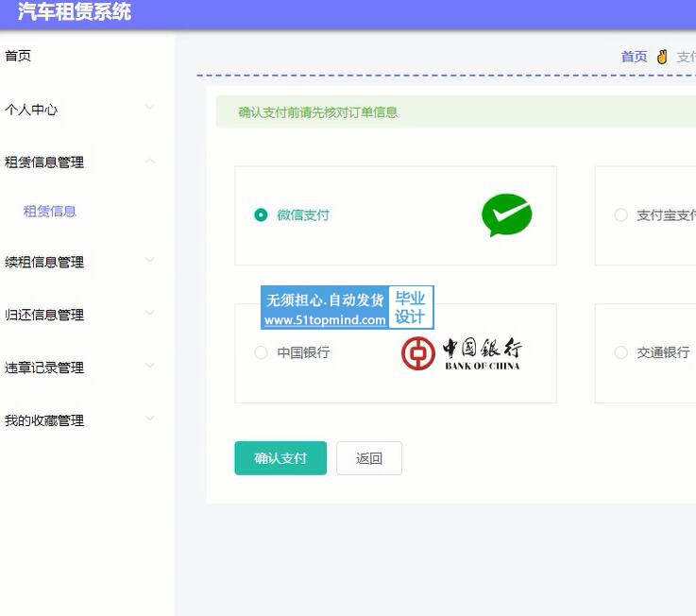Open the 违章记录管理 sidebar menu
This screenshot has width=696, height=616.
tap(44, 368)
